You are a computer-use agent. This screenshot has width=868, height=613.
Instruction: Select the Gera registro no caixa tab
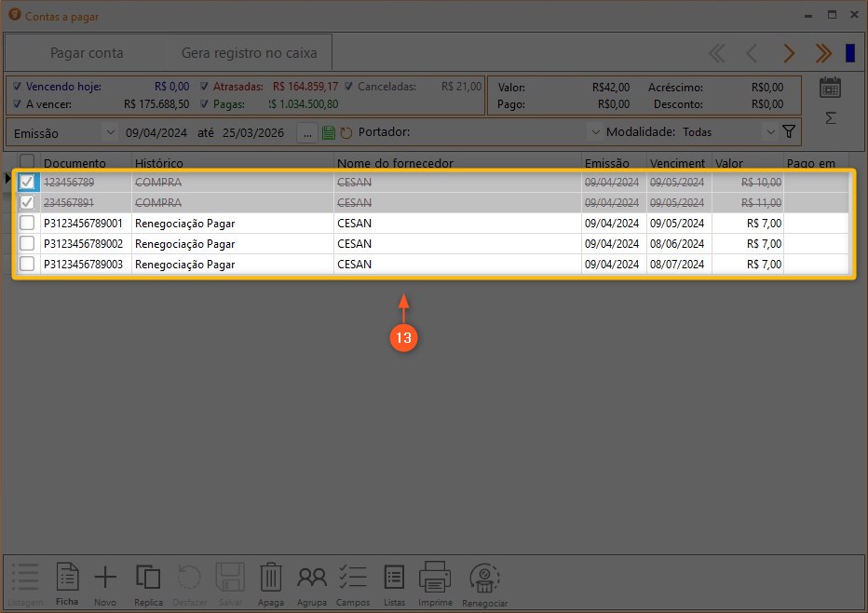[x=249, y=53]
